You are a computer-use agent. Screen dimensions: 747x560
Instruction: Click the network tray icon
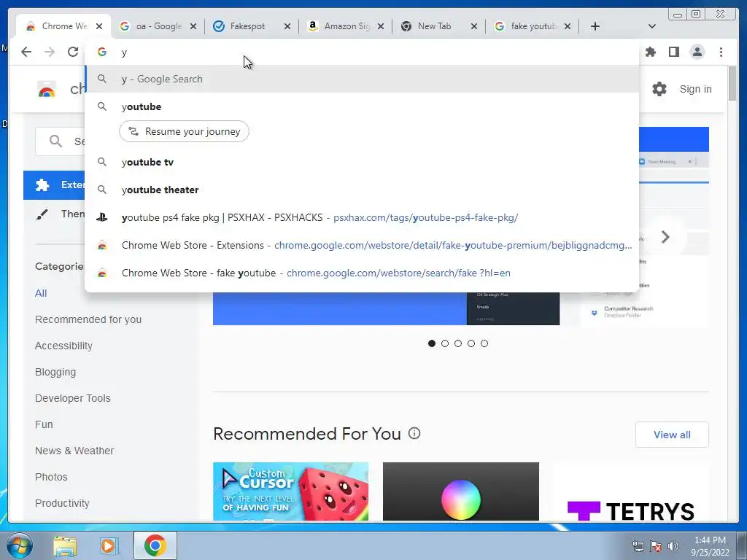tap(638, 546)
